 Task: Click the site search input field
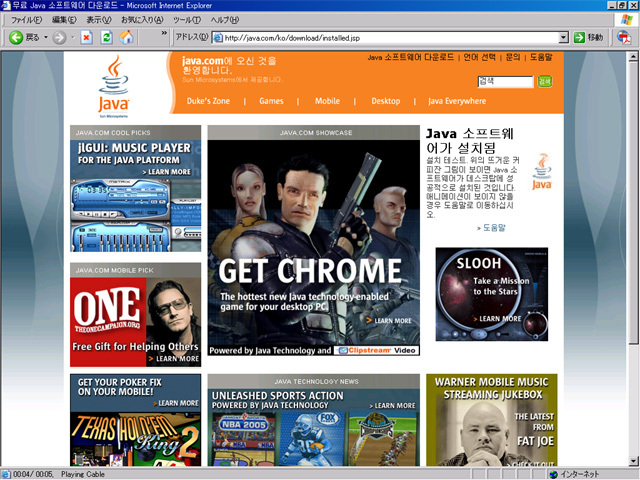click(x=505, y=82)
